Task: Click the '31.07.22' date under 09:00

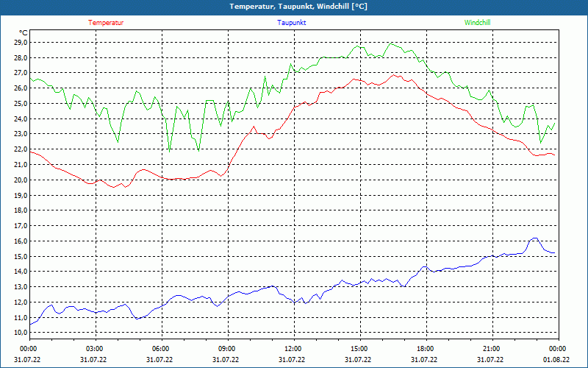Action: coord(226,359)
